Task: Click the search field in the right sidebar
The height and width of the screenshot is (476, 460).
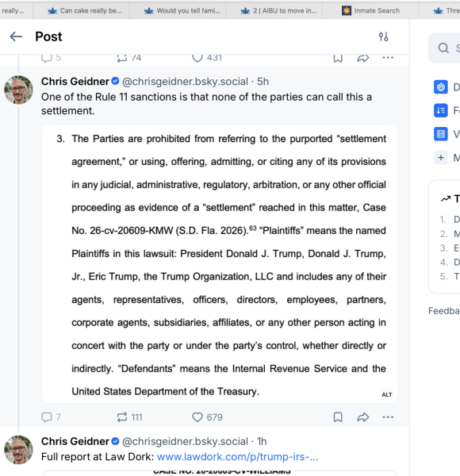Action: pyautogui.click(x=444, y=48)
